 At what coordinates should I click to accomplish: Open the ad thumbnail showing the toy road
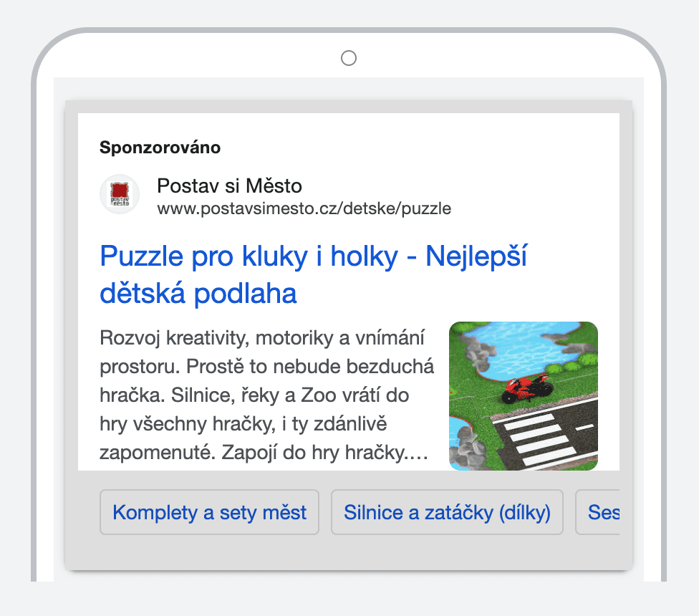coord(524,395)
